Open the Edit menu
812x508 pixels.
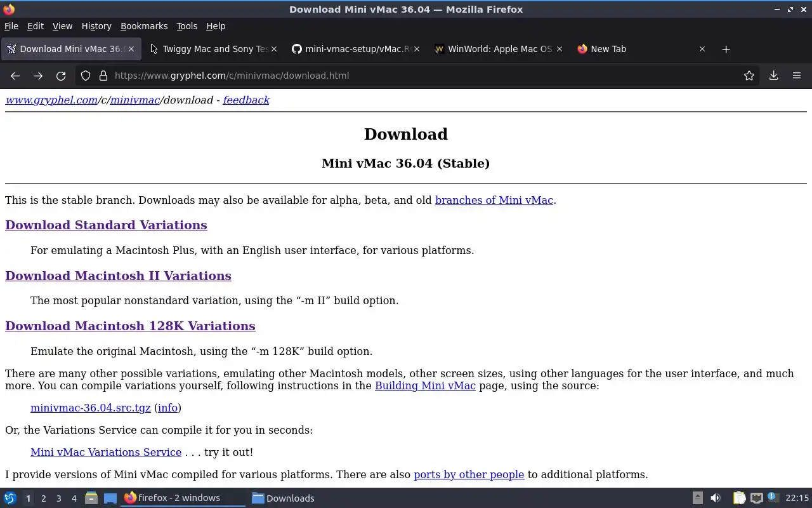click(36, 26)
